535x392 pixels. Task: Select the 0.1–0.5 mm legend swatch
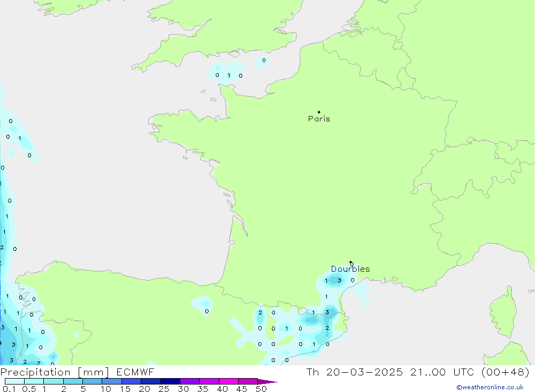coord(14,381)
